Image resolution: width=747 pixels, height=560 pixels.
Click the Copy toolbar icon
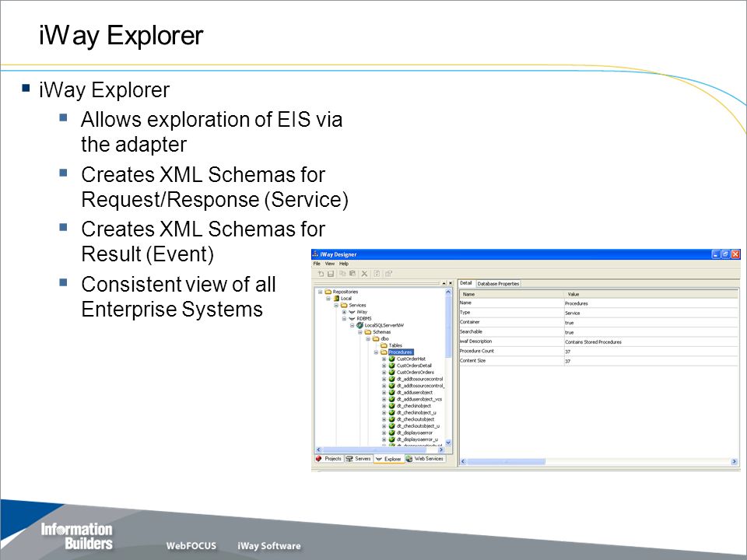[x=342, y=274]
